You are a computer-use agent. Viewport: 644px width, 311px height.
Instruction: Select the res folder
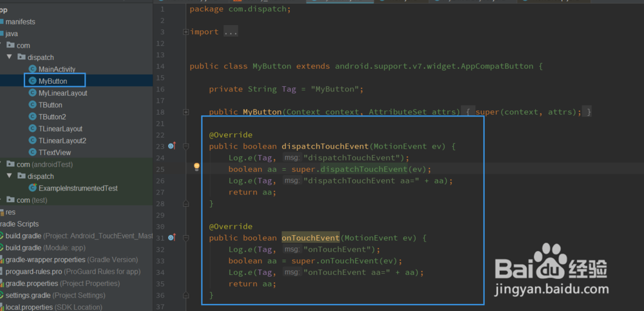11,212
